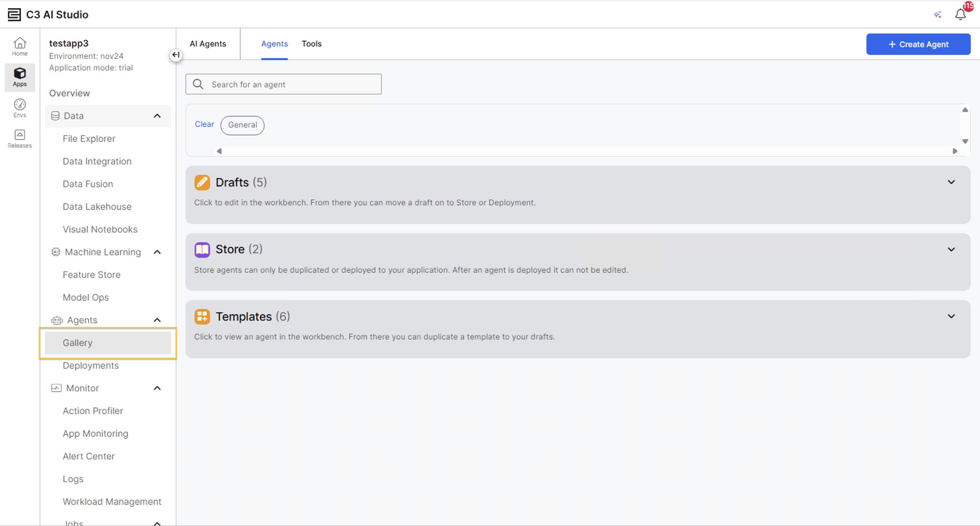This screenshot has width=980, height=526.
Task: Collapse the Machine Learning group
Action: (157, 252)
